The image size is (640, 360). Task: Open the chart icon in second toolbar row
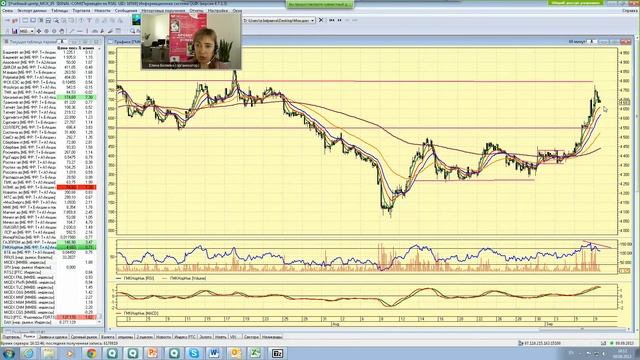15,31
